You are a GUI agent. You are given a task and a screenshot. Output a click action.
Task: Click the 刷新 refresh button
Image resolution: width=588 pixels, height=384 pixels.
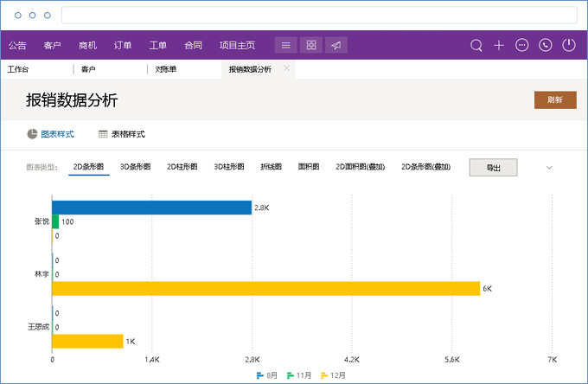tap(555, 99)
